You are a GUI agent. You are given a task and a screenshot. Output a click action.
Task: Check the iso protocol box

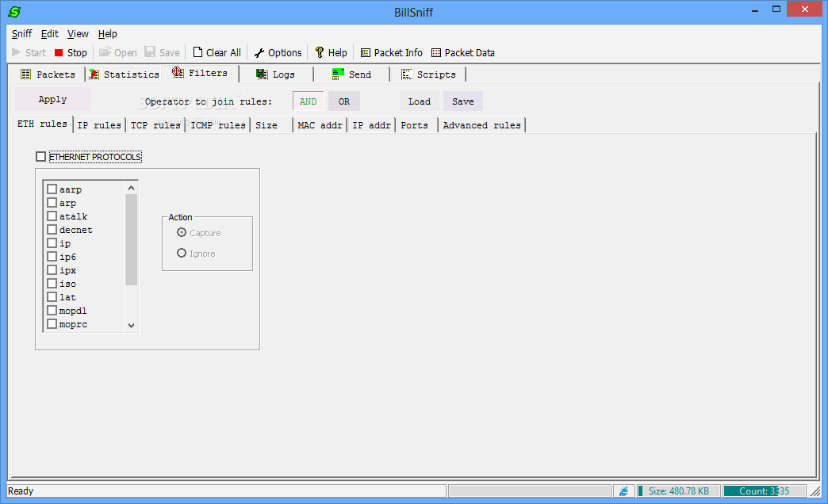coord(52,284)
